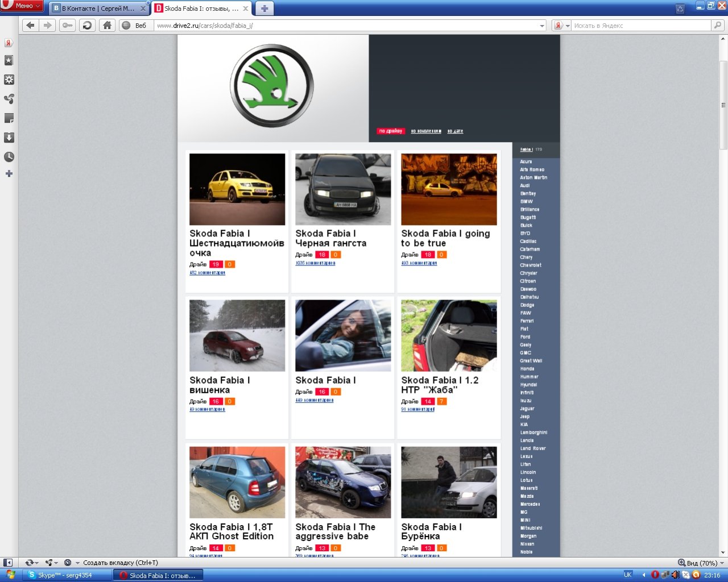Open the Windows Start button
Viewport: 728px width, 582px height.
point(11,575)
